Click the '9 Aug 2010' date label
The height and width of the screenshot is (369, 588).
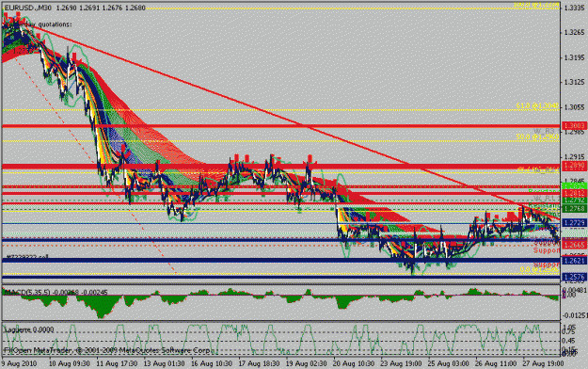tap(19, 363)
